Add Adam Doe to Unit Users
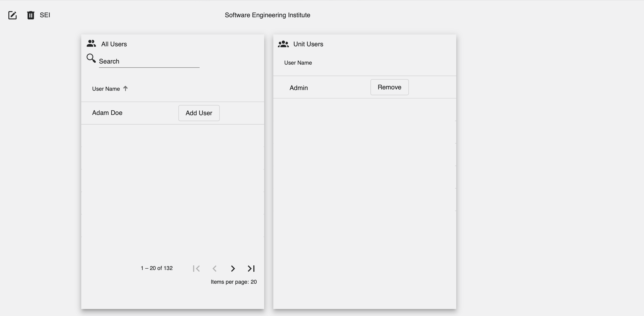Viewport: 644px width, 316px height. (x=199, y=113)
